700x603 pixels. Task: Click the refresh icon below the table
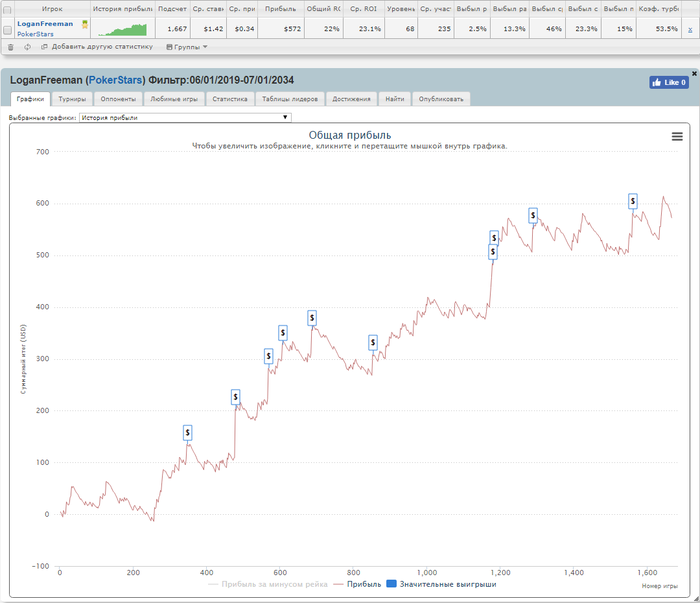[26, 46]
